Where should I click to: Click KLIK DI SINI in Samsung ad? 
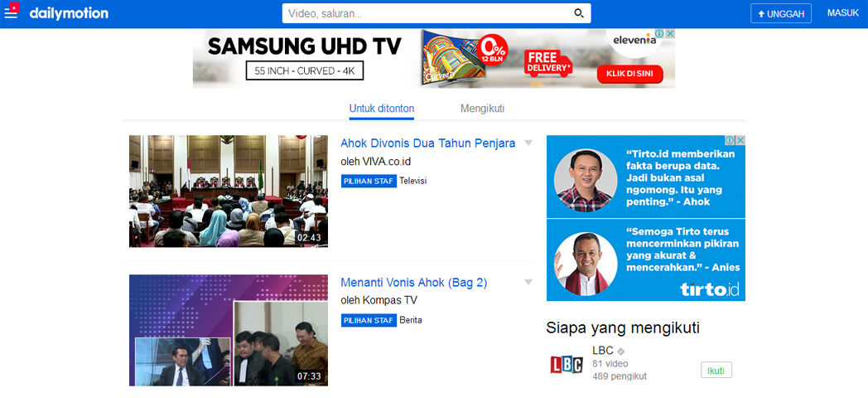(x=630, y=74)
